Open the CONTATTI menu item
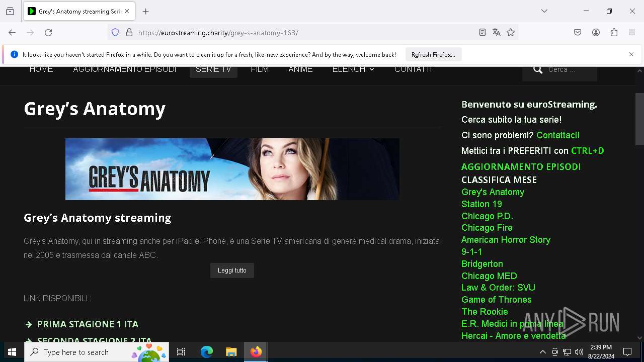644x362 pixels. point(414,69)
